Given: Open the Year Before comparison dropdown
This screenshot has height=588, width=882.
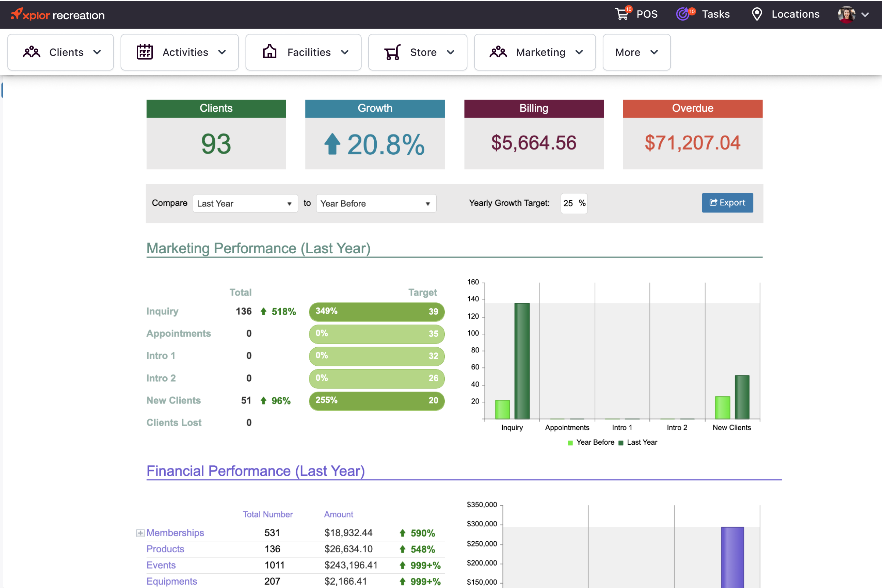Looking at the screenshot, I should (375, 203).
